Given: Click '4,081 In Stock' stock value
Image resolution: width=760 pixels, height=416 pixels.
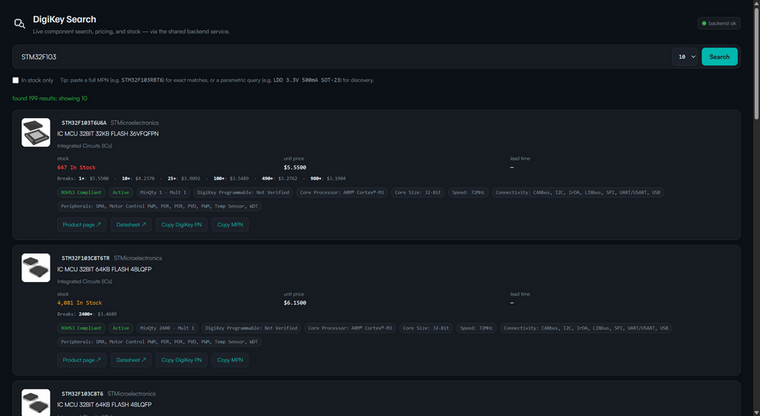Looking at the screenshot, I should [79, 303].
